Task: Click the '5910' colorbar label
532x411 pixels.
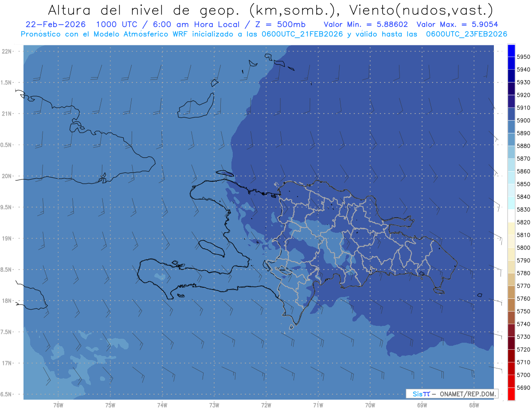Action: point(523,108)
